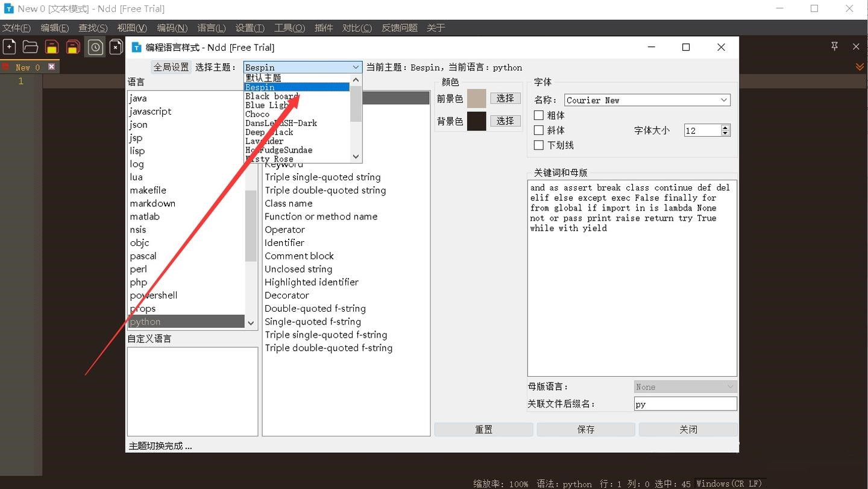The height and width of the screenshot is (489, 868).
Task: Click the 关闭 close button
Action: click(688, 429)
